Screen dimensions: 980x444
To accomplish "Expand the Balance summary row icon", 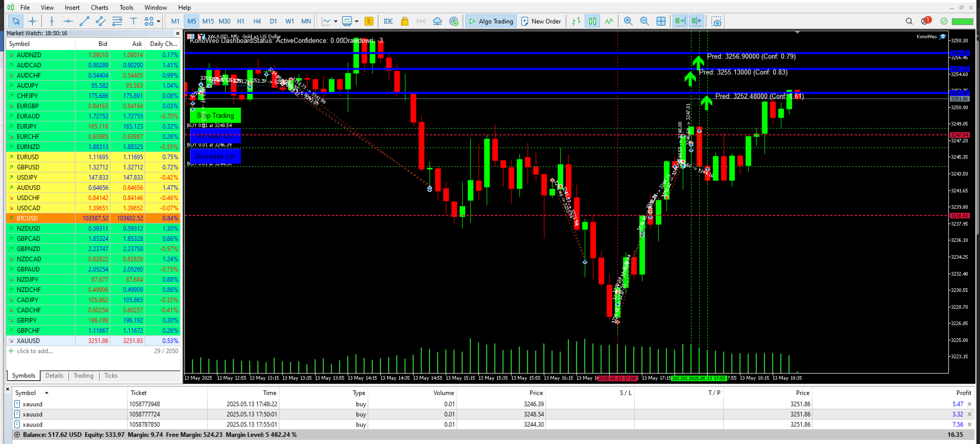I will (x=17, y=435).
